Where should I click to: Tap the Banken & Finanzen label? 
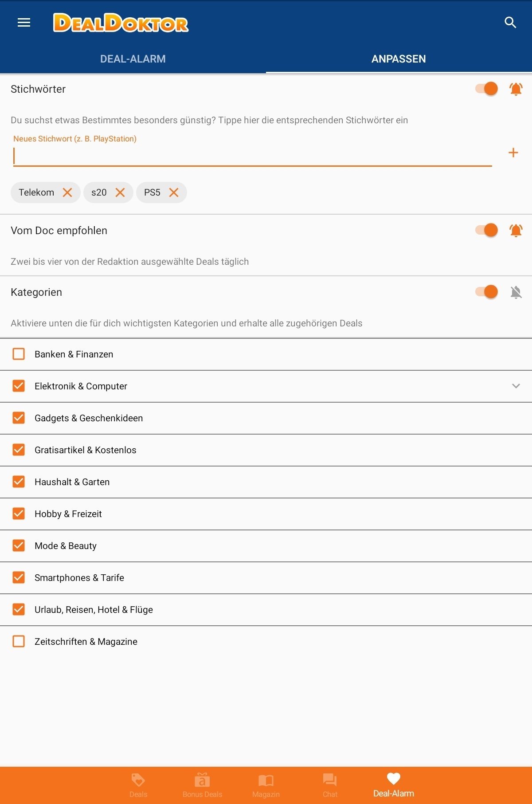74,354
